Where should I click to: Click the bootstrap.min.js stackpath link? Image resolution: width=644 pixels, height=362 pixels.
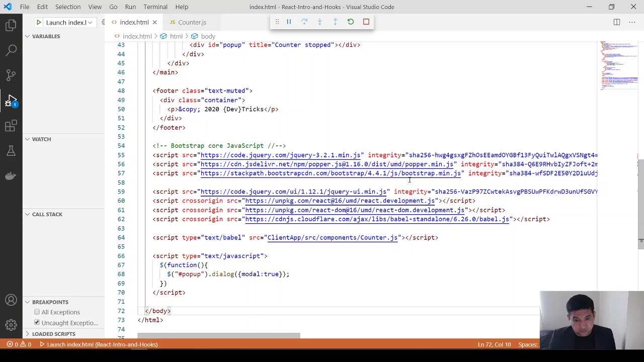(331, 173)
